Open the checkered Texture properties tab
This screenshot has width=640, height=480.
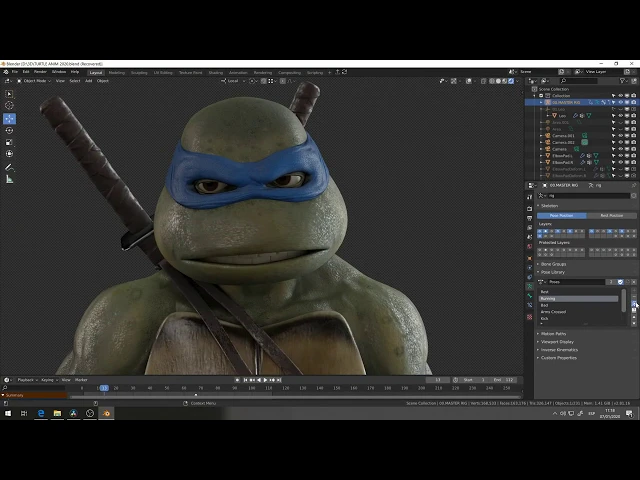[x=529, y=317]
